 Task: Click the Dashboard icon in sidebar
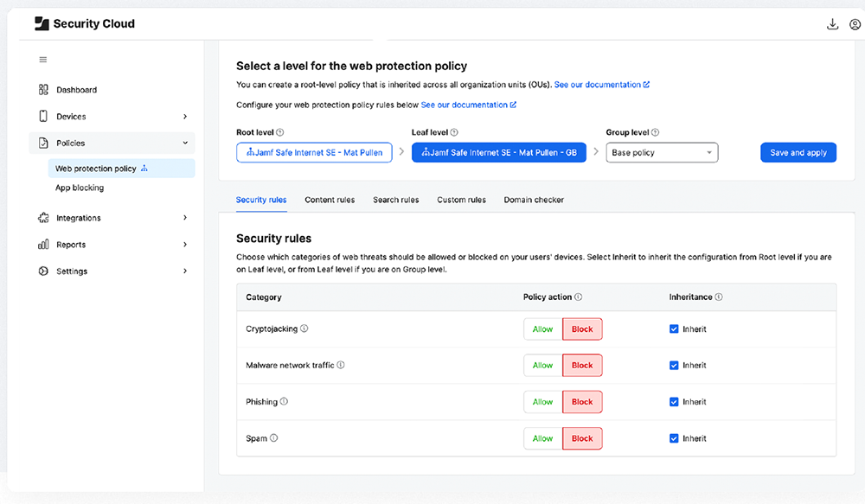[43, 90]
